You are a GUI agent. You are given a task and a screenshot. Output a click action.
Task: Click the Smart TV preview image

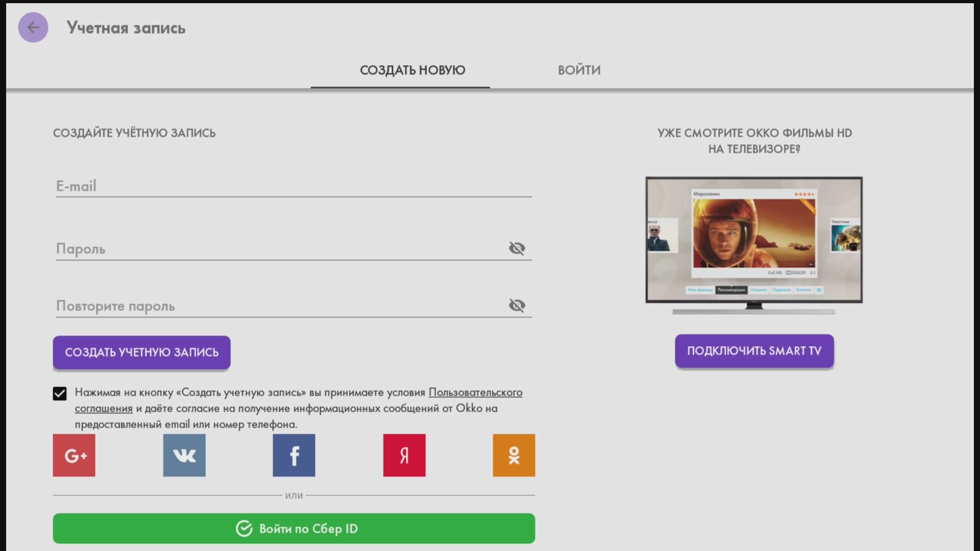(754, 245)
